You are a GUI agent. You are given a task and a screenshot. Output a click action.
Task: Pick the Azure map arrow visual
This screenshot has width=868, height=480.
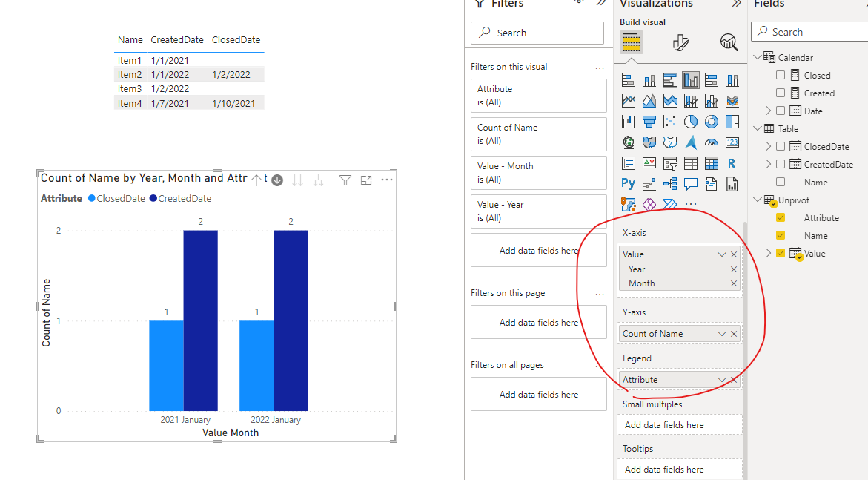690,142
